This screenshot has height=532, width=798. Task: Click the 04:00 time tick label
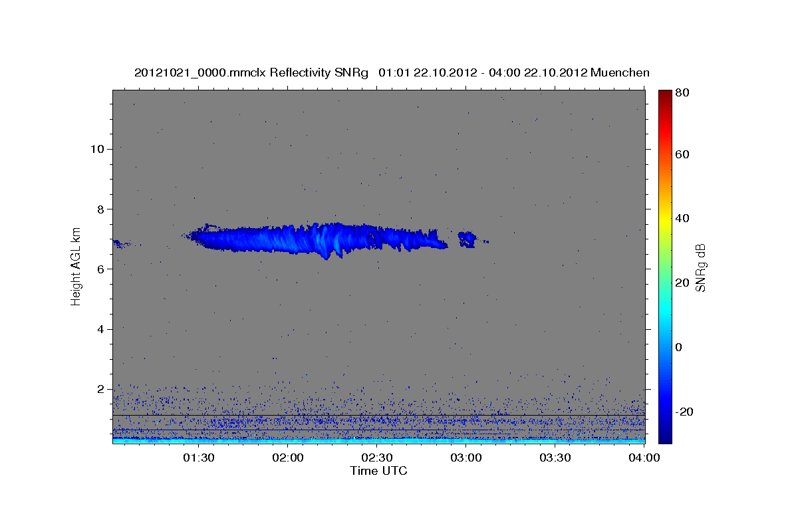point(644,458)
